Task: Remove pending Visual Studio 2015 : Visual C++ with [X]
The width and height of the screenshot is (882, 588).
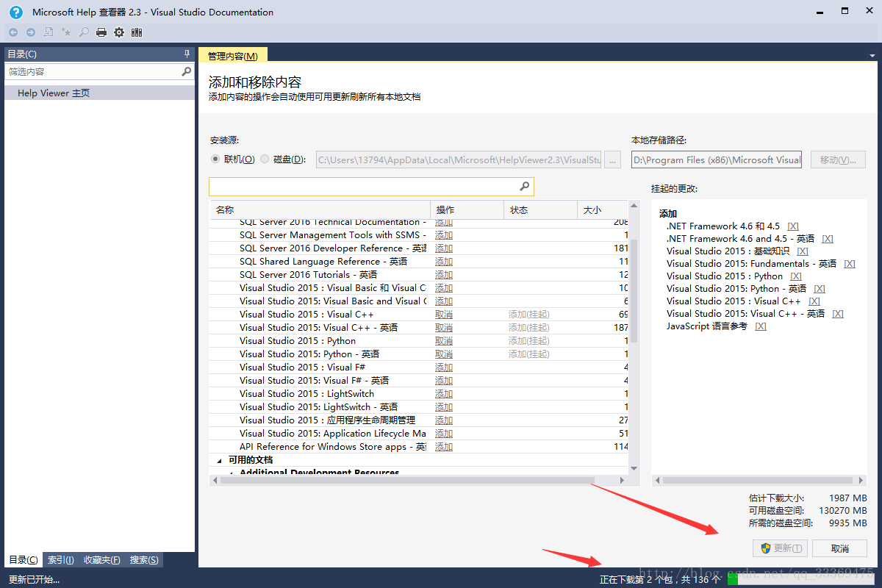Action: 814,301
